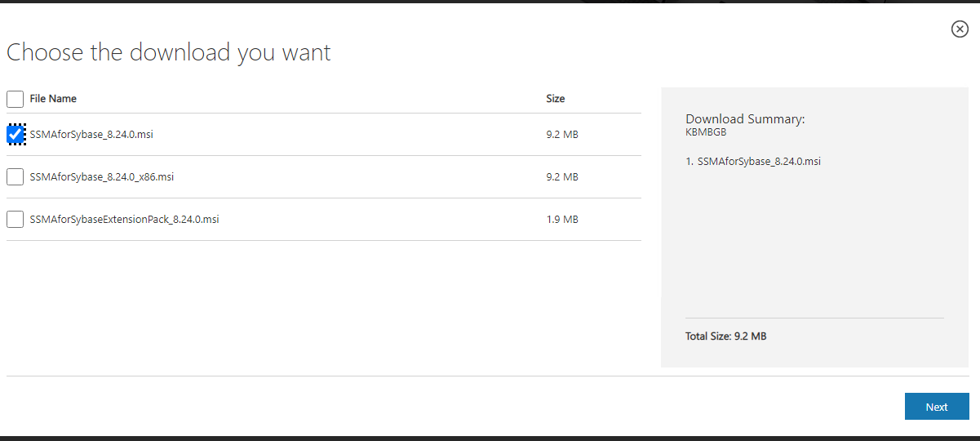Tick the select-all checkbox beside File Name
The height and width of the screenshot is (441, 980).
tap(15, 99)
